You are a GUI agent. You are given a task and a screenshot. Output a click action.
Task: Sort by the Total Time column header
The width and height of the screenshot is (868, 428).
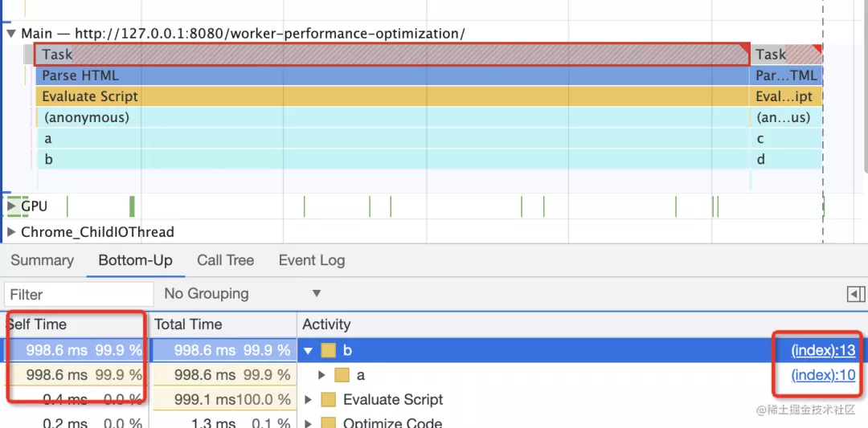[188, 324]
